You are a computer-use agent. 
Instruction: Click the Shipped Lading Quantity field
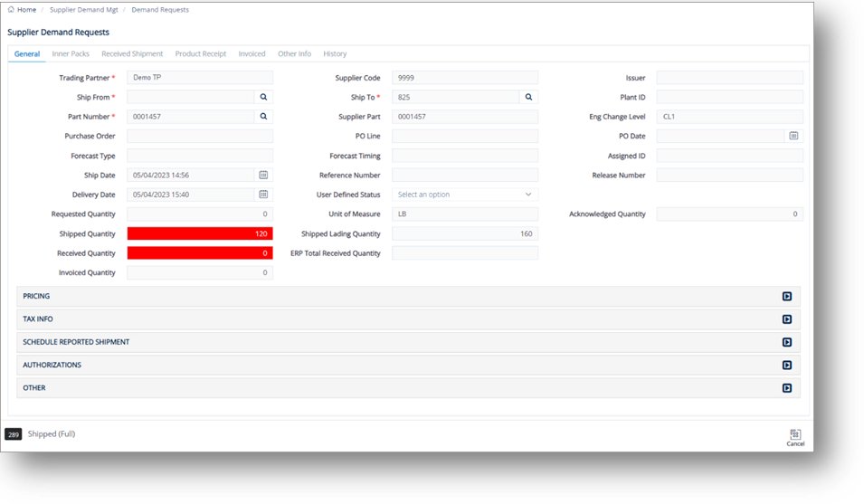464,233
